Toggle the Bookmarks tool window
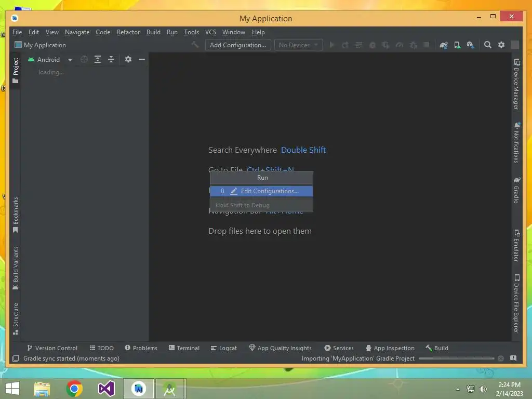 click(15, 215)
